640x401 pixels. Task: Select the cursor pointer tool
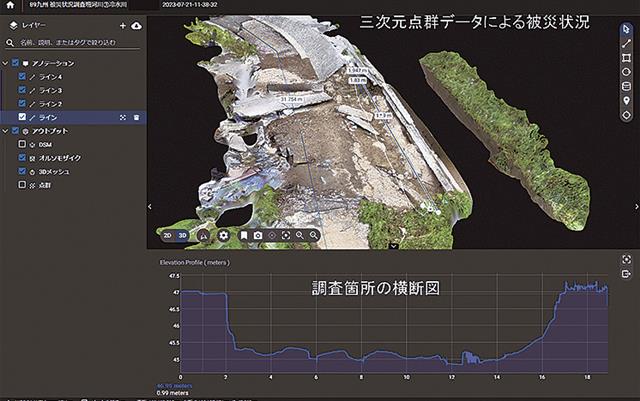pos(626,29)
